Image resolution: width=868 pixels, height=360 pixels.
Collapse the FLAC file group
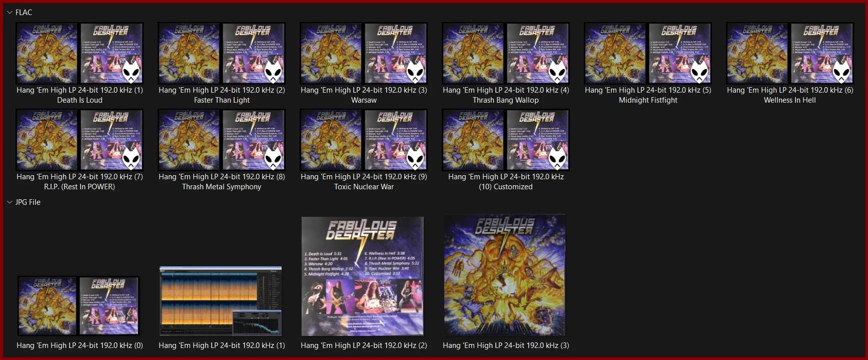click(x=10, y=13)
